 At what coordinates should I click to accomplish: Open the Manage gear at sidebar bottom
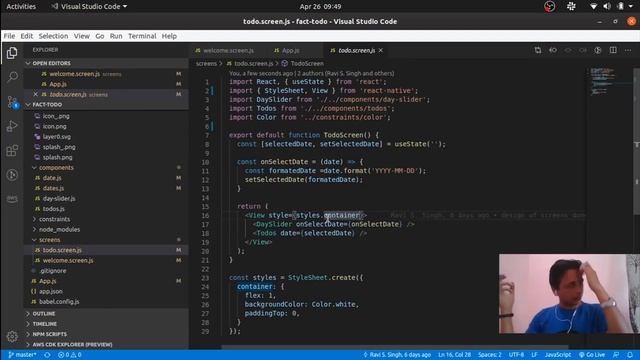[12, 336]
